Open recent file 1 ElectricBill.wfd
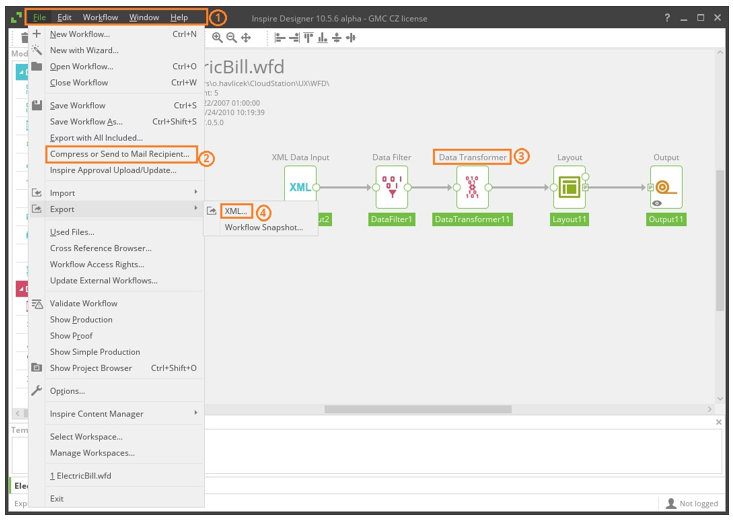The width and height of the screenshot is (733, 521). click(116, 476)
